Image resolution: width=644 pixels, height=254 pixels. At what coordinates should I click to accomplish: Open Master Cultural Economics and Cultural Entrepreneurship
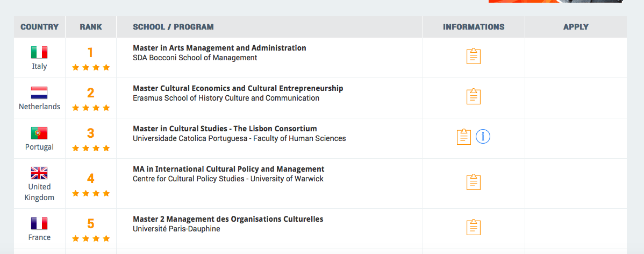(x=238, y=88)
